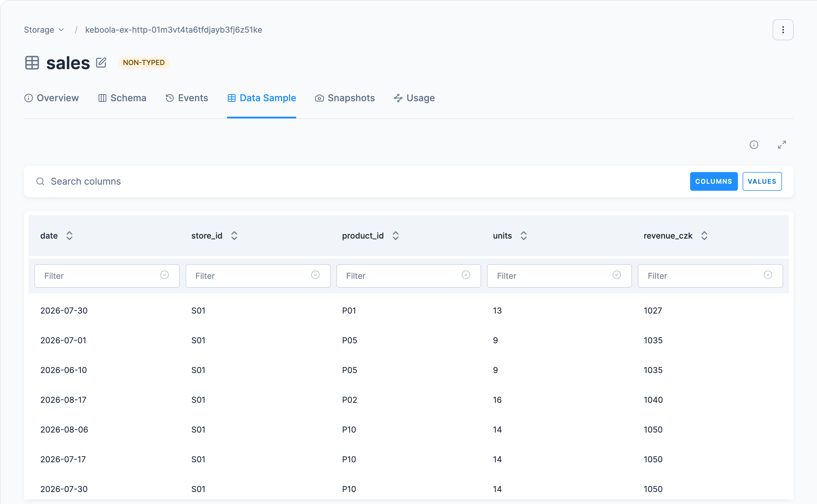Viewport: 817px width, 504px height.
Task: Click the search magnifier icon
Action: pos(40,181)
